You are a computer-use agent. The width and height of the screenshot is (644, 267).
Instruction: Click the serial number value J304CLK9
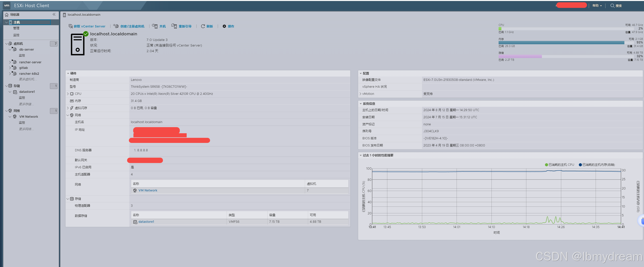point(431,131)
